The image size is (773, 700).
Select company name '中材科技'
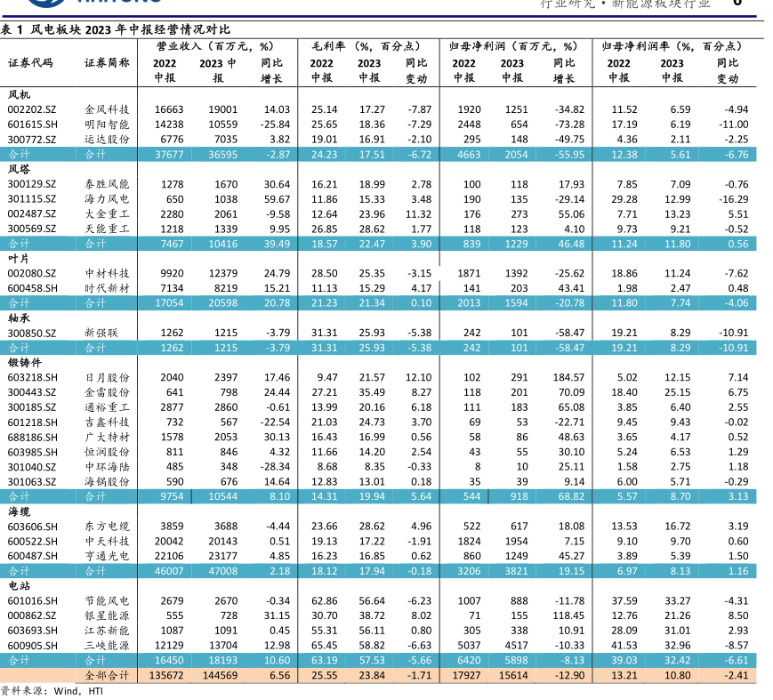(107, 273)
